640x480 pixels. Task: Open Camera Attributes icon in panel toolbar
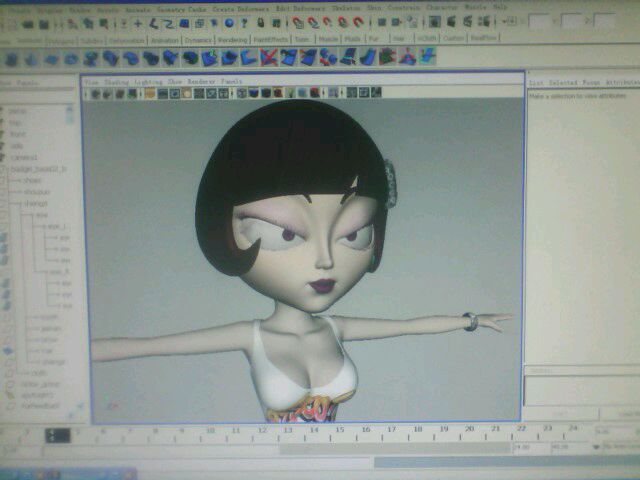tap(107, 94)
